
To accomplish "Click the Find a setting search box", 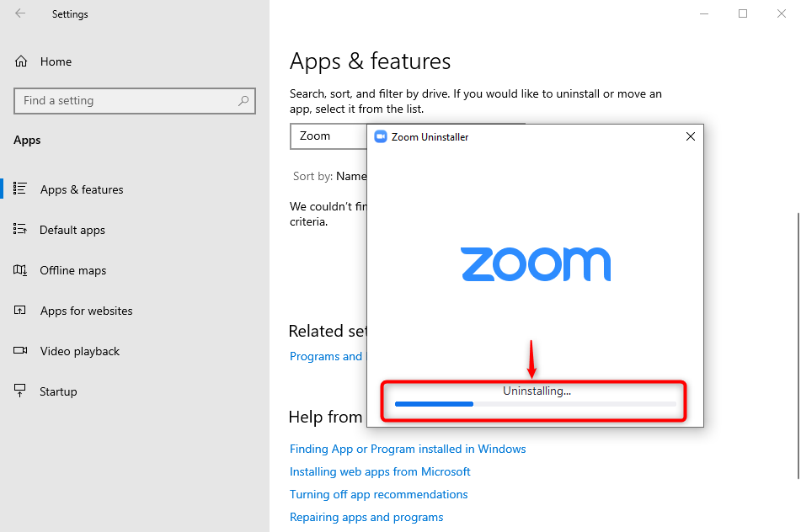I will pos(126,101).
